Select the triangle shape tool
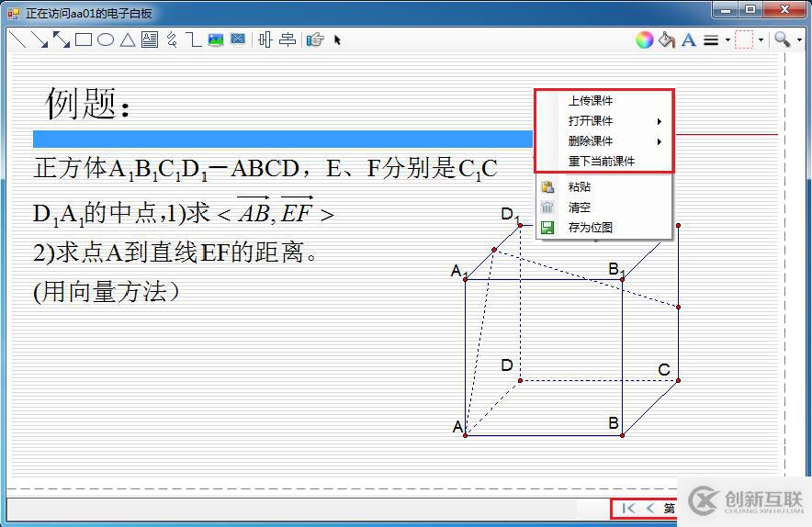 tap(128, 39)
